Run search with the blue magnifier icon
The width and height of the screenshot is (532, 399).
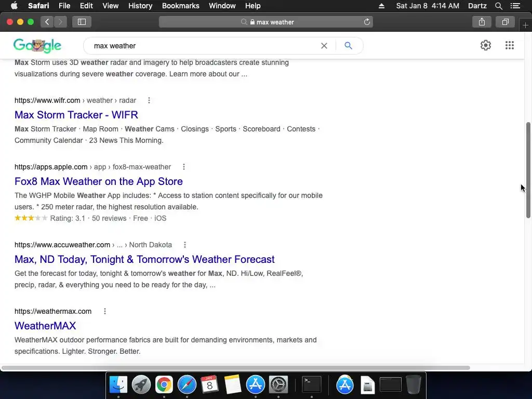348,46
